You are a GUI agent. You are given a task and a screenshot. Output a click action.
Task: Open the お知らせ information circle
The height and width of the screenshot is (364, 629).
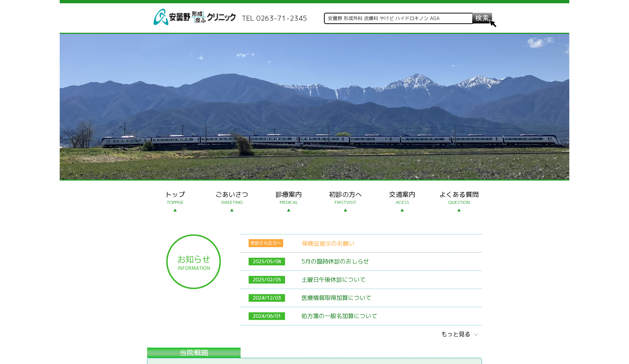pos(193,262)
